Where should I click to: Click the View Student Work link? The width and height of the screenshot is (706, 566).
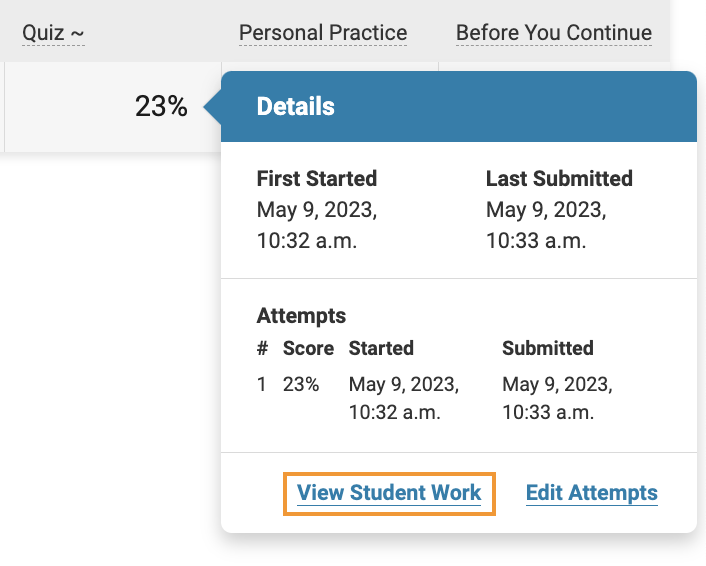click(389, 493)
